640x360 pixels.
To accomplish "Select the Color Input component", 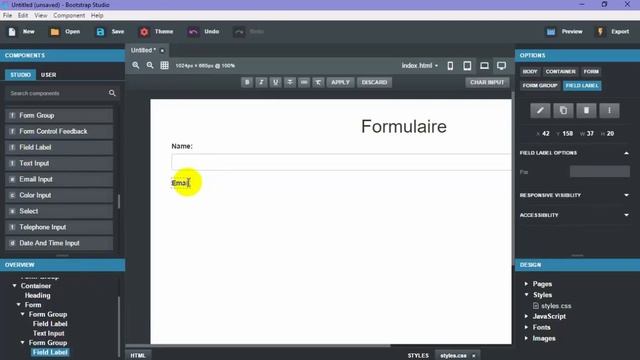I will pos(59,195).
